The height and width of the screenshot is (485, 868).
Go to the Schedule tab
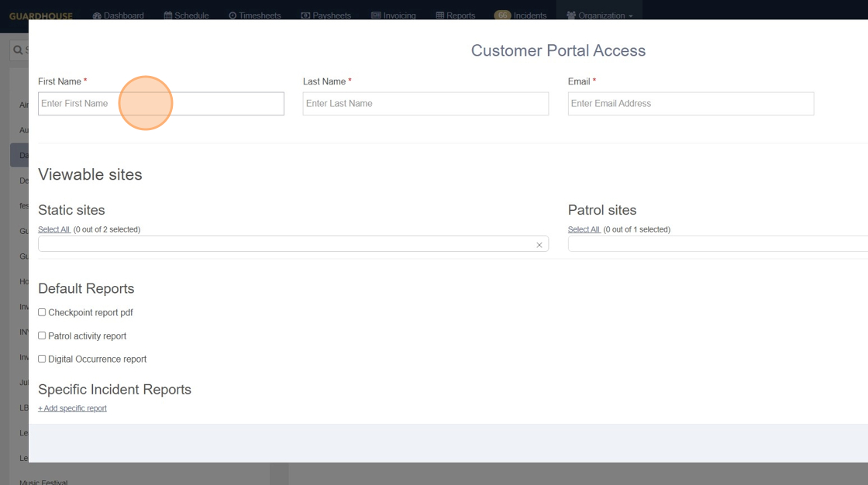click(x=186, y=15)
